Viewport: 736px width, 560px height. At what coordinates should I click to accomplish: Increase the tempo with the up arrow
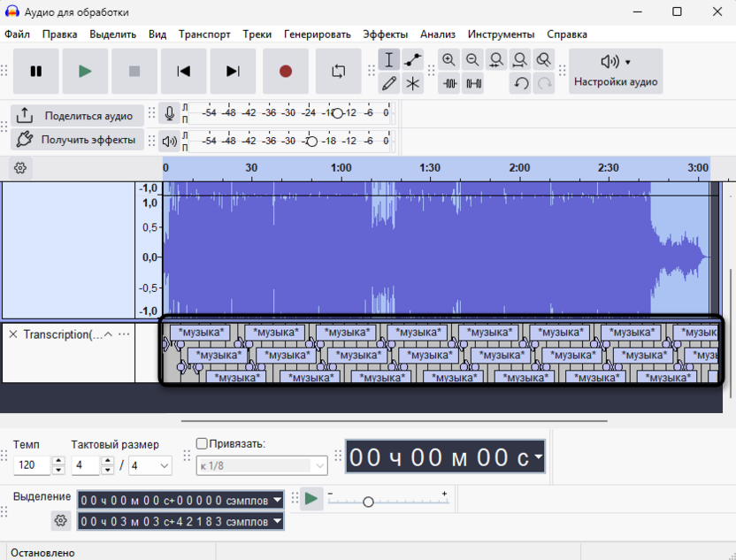(58, 461)
